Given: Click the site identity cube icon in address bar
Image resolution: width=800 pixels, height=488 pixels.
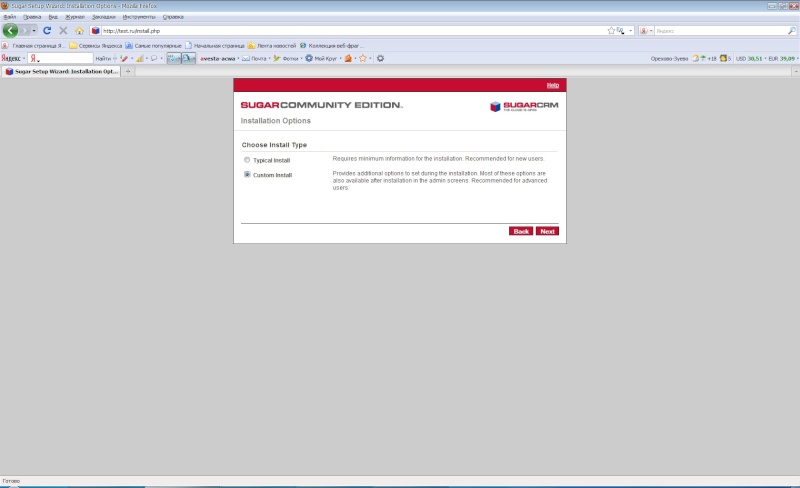Looking at the screenshot, I should click(x=95, y=31).
